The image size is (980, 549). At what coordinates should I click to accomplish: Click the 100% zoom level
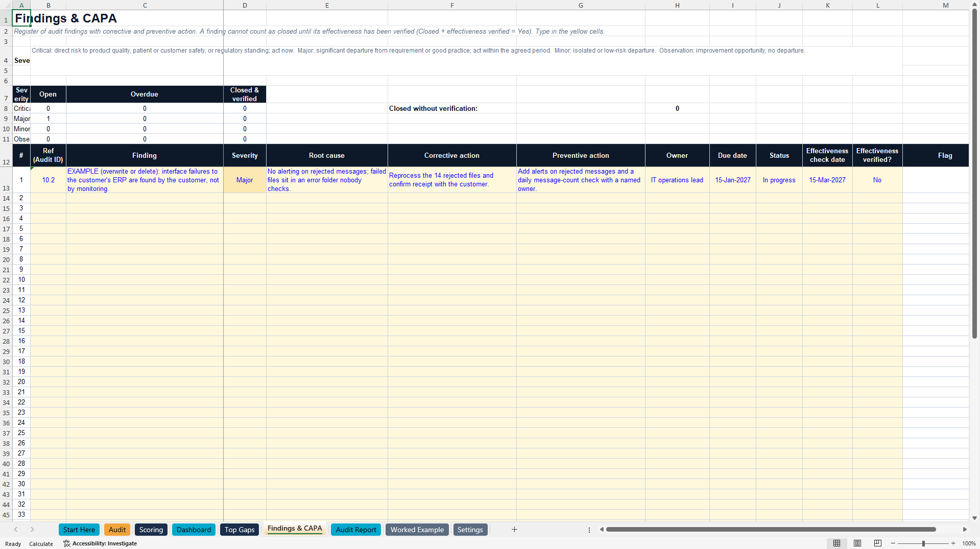click(x=969, y=543)
